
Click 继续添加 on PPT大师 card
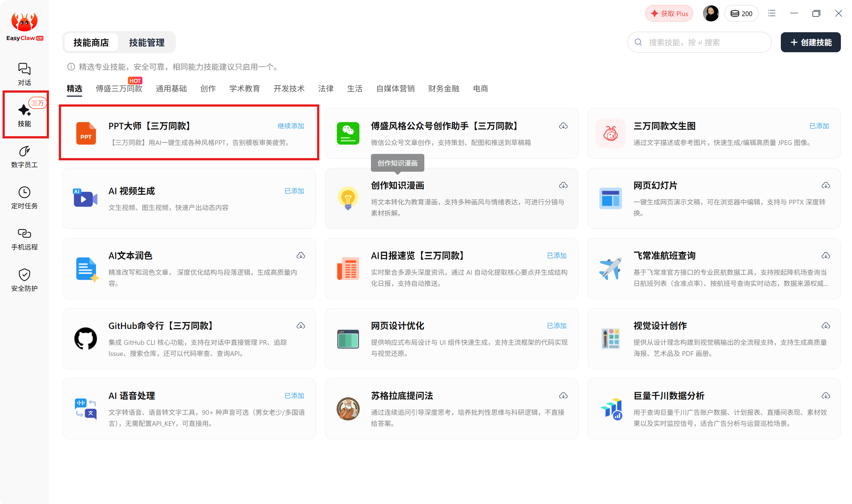291,126
